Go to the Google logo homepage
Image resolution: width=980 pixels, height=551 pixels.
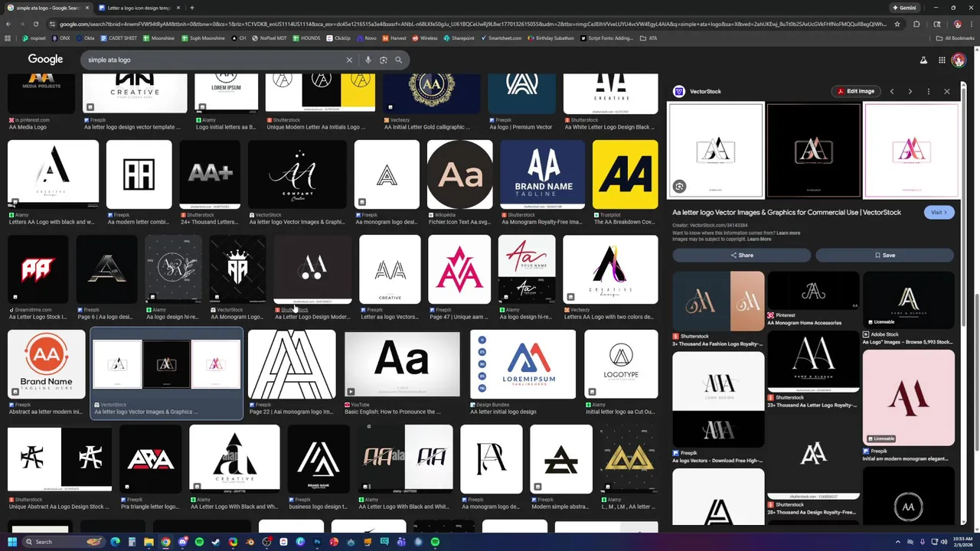pos(45,59)
